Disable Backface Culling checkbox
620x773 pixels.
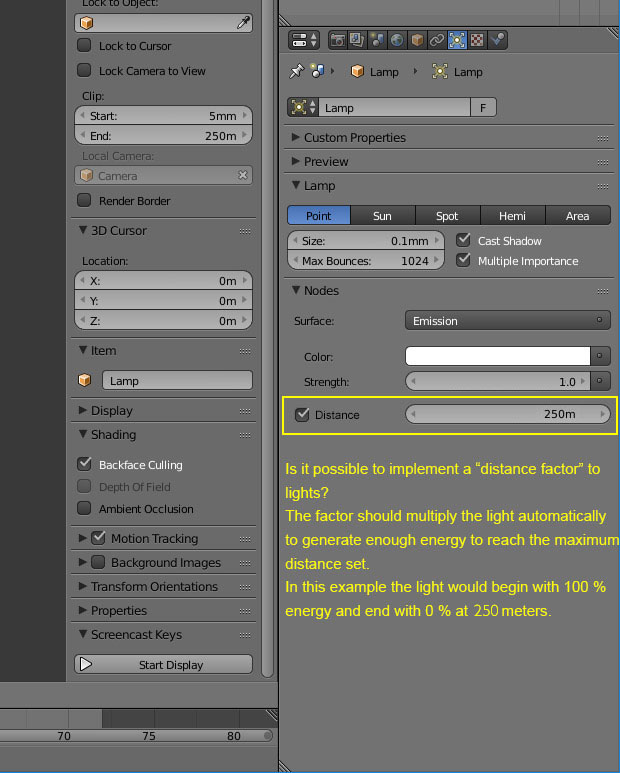(84, 464)
